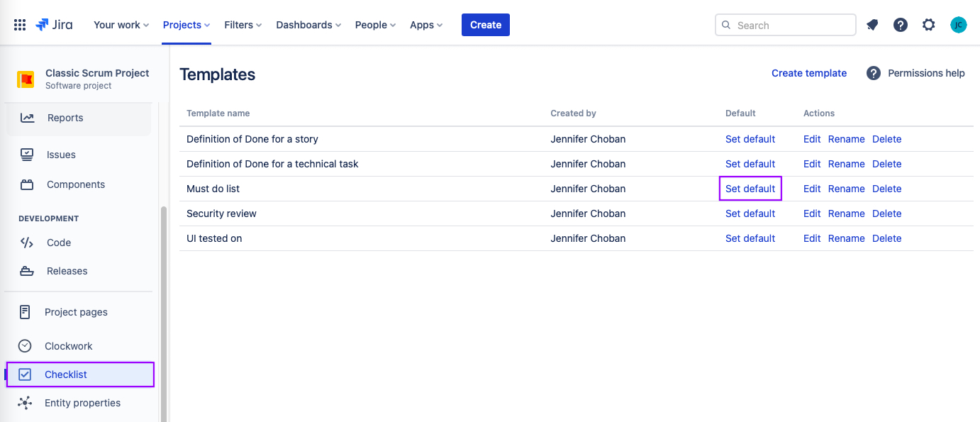Open notifications bell icon

(x=872, y=25)
